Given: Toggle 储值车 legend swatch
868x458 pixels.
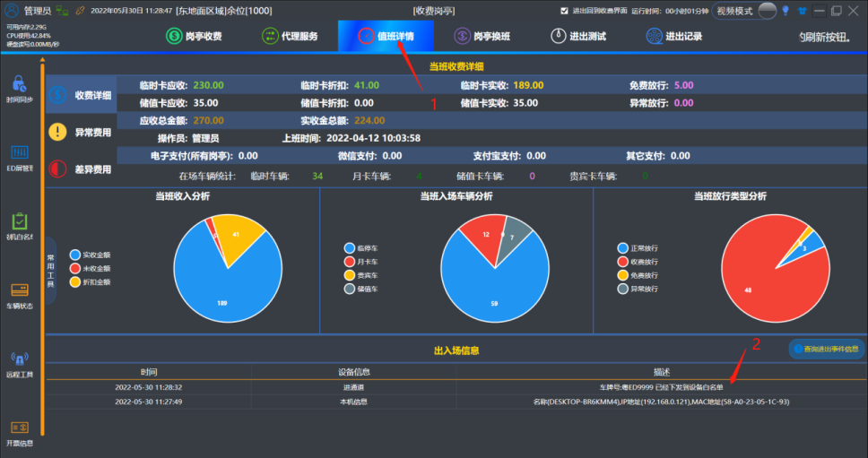Looking at the screenshot, I should pyautogui.click(x=350, y=289).
